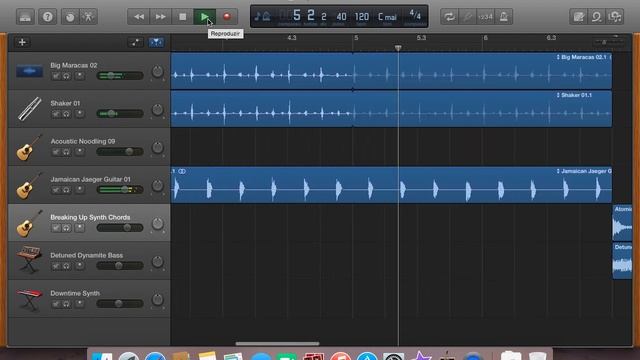Select the Big Maracas 02.1 audio region

point(391,71)
